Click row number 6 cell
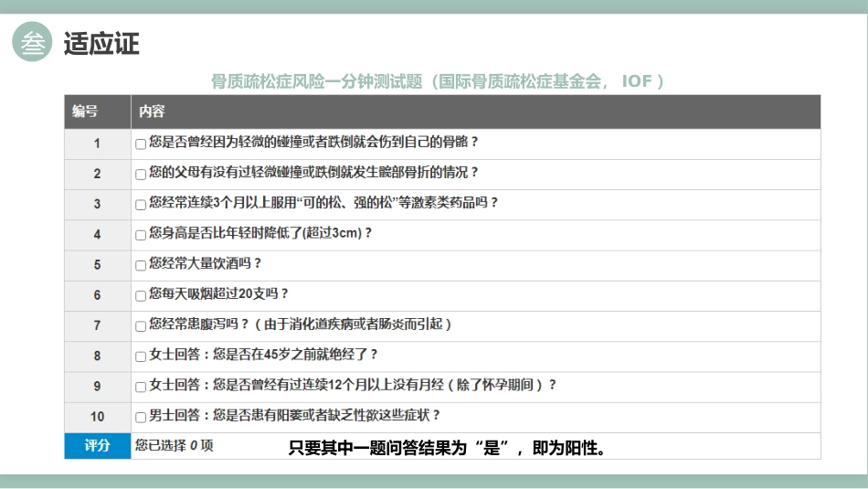868x489 pixels. (x=98, y=296)
